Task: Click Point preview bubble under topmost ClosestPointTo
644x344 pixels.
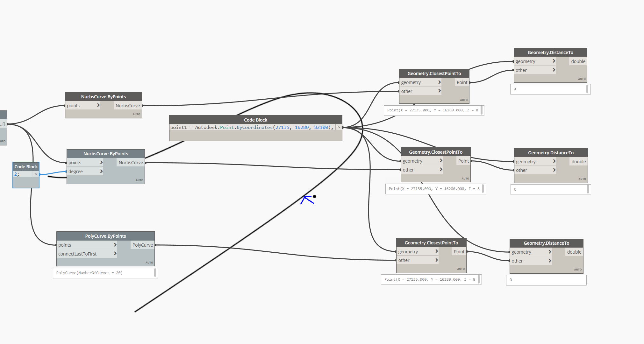Action: click(434, 110)
